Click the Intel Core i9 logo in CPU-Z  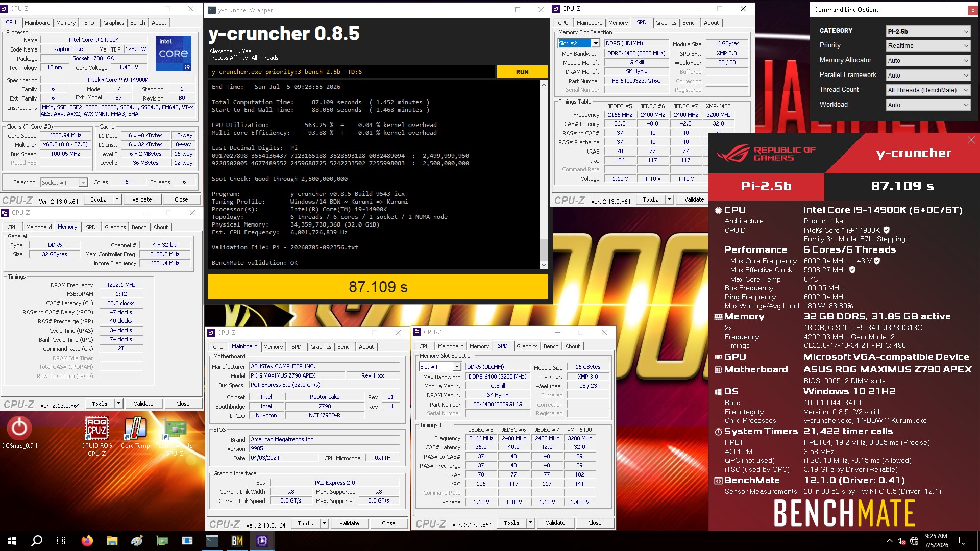pyautogui.click(x=174, y=53)
